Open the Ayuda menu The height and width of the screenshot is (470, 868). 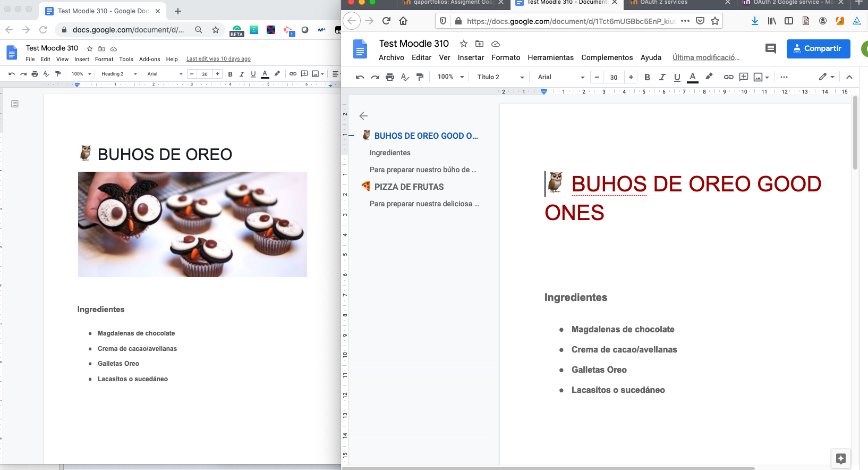[651, 57]
